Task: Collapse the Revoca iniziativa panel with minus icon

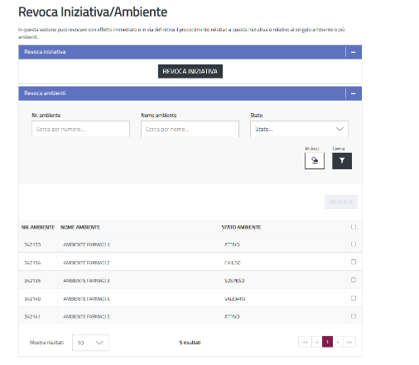Action: [353, 52]
